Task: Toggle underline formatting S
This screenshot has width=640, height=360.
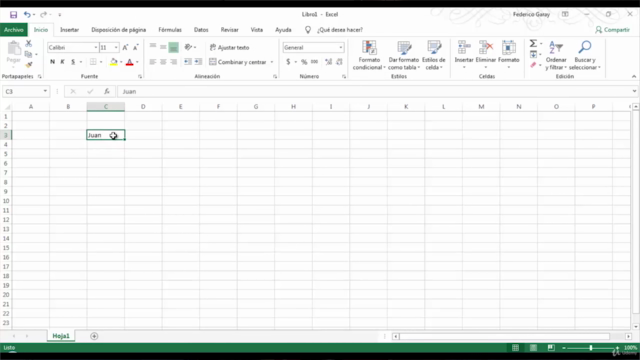Action: pos(73,62)
